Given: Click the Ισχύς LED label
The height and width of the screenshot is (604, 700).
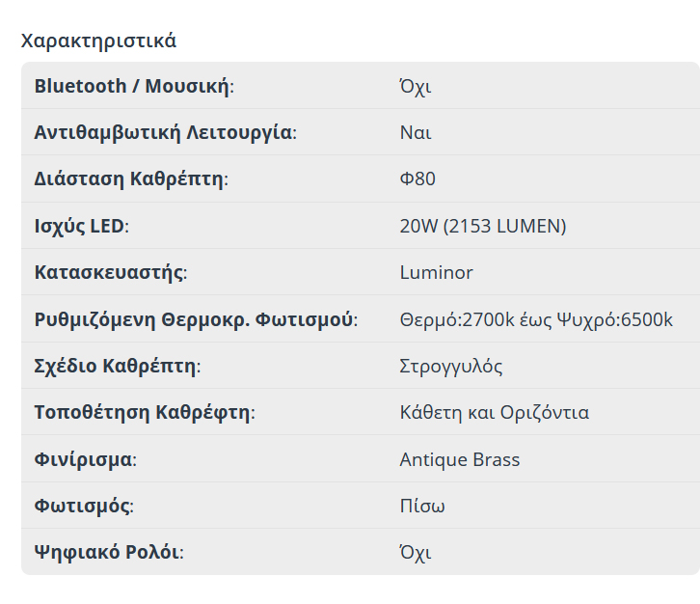Looking at the screenshot, I should pyautogui.click(x=81, y=226).
